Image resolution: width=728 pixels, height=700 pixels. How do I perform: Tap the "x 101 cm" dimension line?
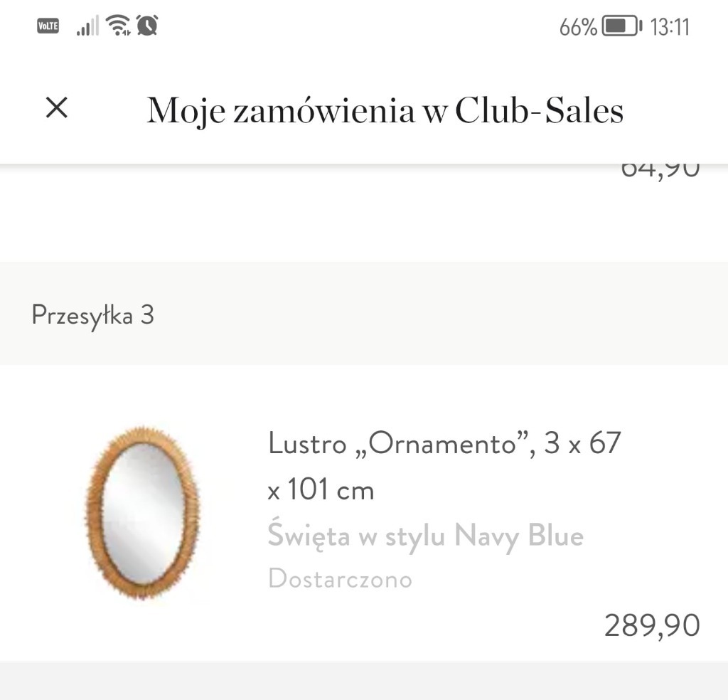321,490
